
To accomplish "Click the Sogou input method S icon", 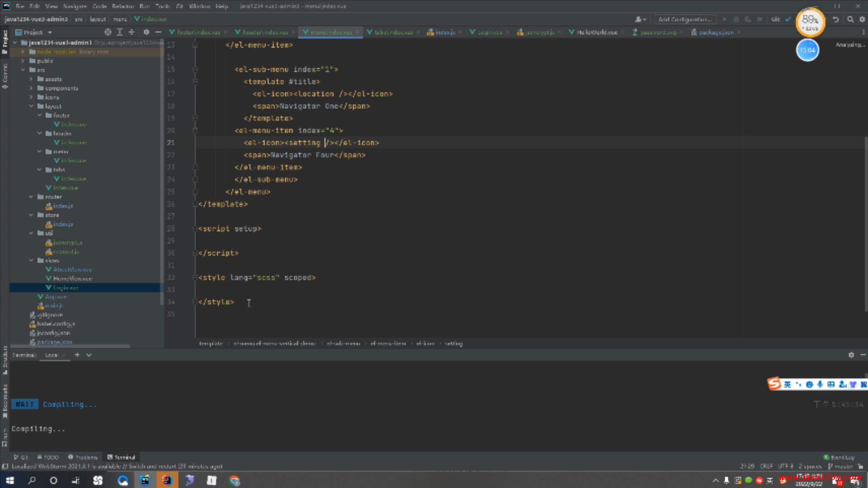I will click(774, 384).
